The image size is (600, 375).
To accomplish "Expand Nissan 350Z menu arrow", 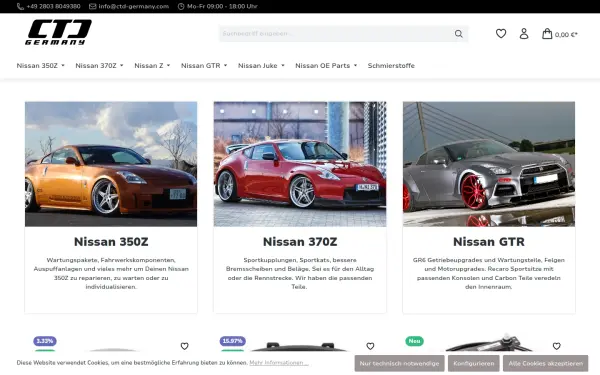I will (x=63, y=65).
